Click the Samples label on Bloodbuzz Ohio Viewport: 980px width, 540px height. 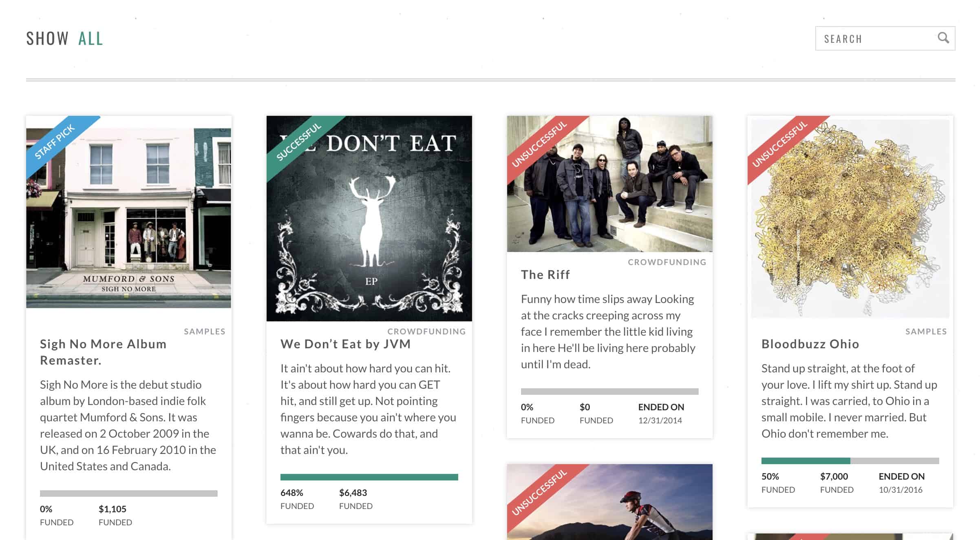tap(926, 332)
